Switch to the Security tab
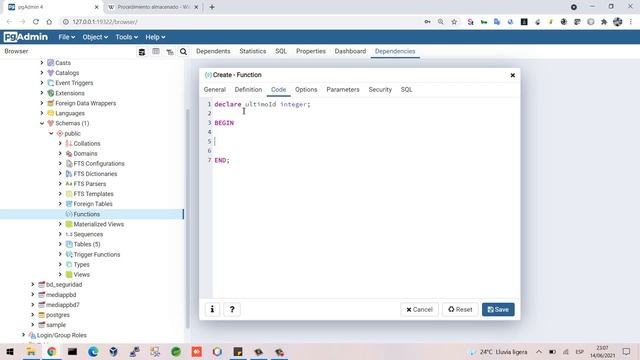This screenshot has width=640, height=360. (380, 90)
